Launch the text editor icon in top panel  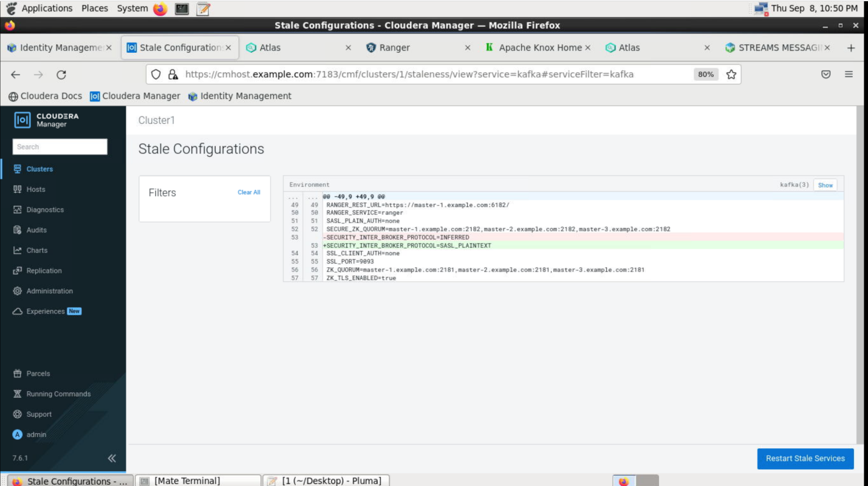click(203, 9)
